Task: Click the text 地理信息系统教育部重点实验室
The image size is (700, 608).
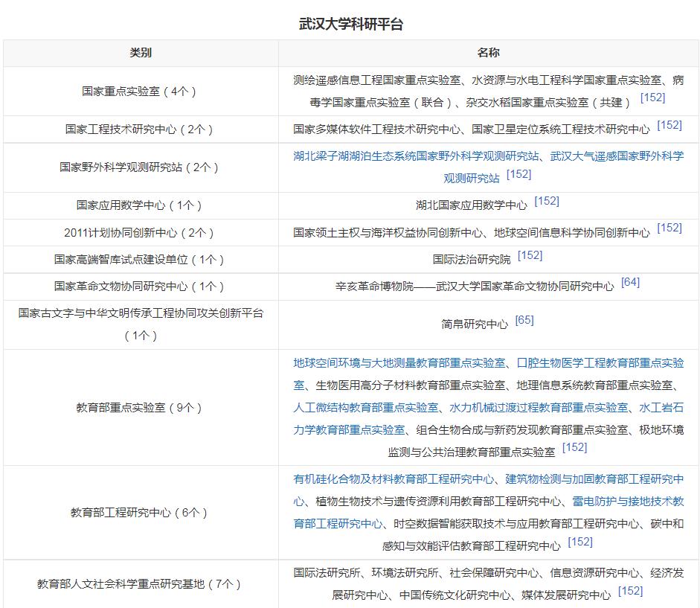Action: click(x=594, y=385)
